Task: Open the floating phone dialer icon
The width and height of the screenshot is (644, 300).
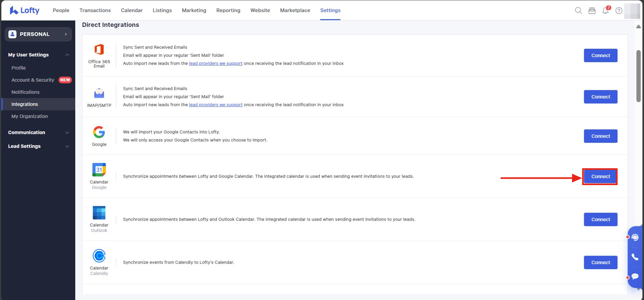Action: [x=635, y=257]
